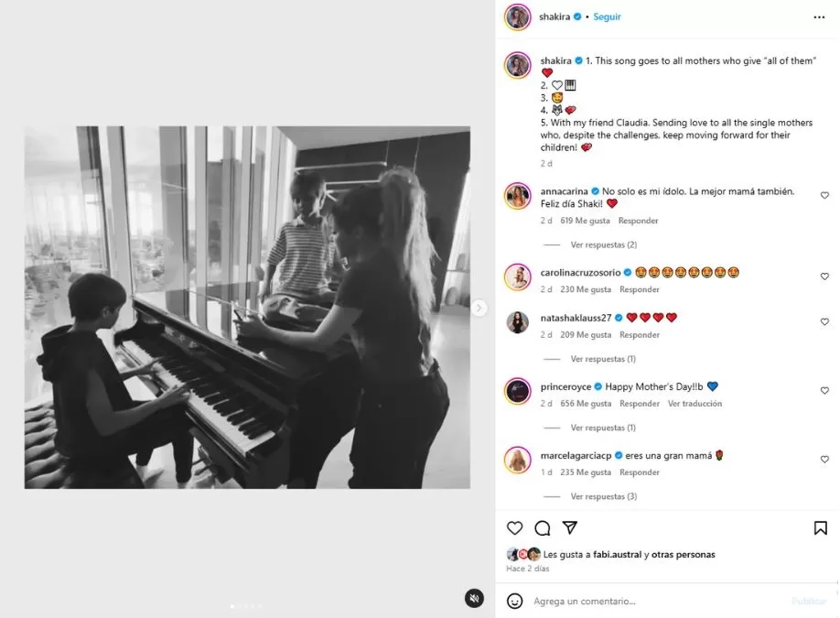Click Responder on carolinacruzosorio's comment
Image resolution: width=840 pixels, height=618 pixels.
tap(639, 289)
